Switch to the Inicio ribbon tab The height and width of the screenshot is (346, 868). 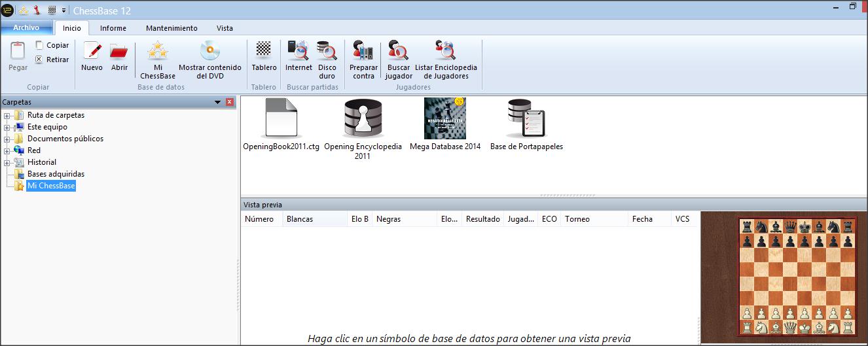72,28
